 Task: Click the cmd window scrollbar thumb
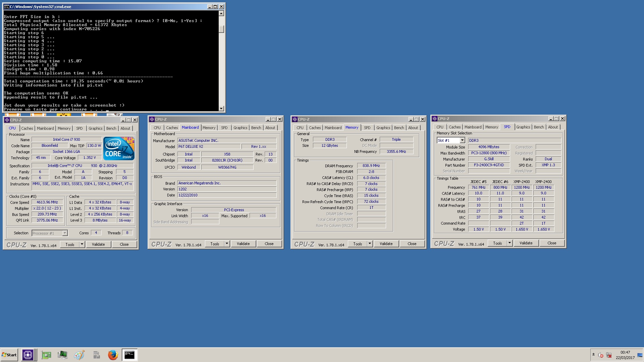[x=221, y=29]
